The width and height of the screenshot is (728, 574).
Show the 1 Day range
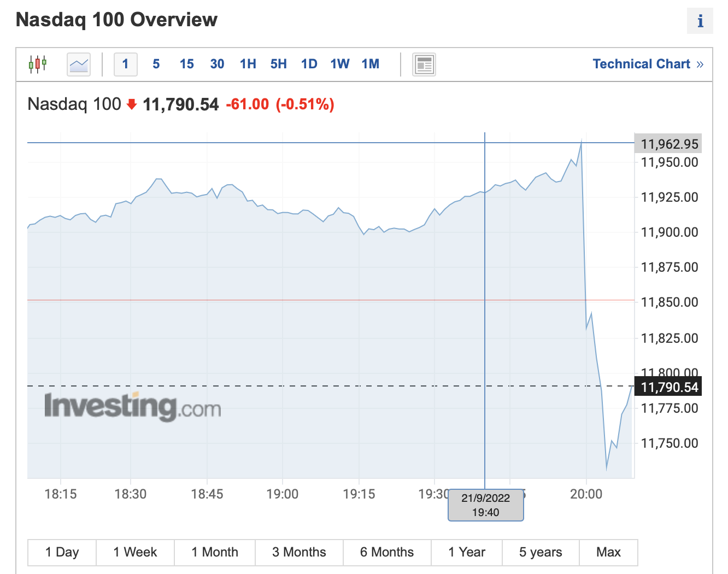coord(62,552)
